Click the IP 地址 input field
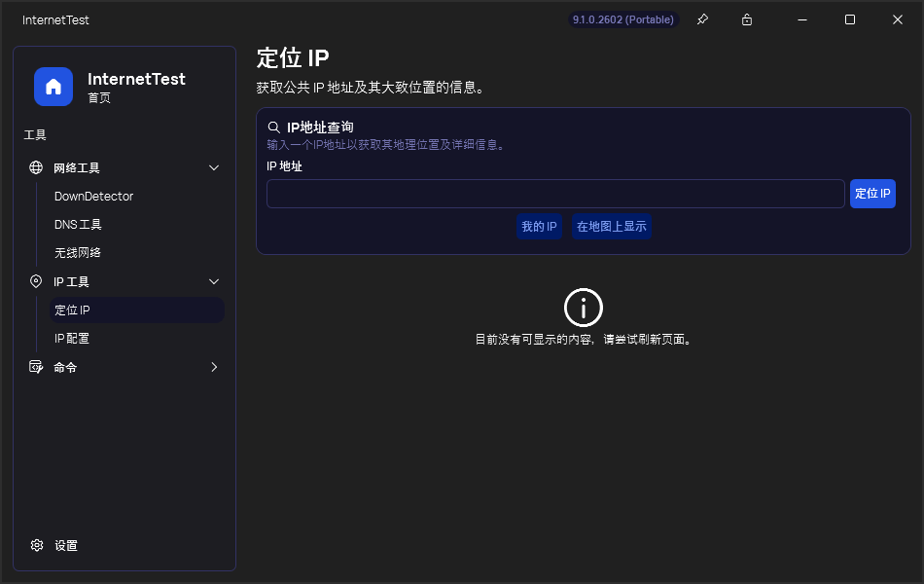The height and width of the screenshot is (584, 924). point(554,193)
